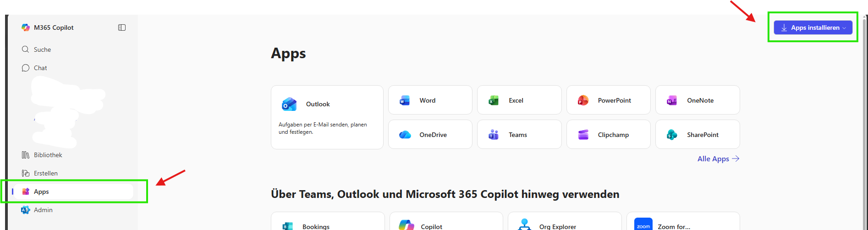
Task: Click the Admin icon in sidebar
Action: point(26,210)
